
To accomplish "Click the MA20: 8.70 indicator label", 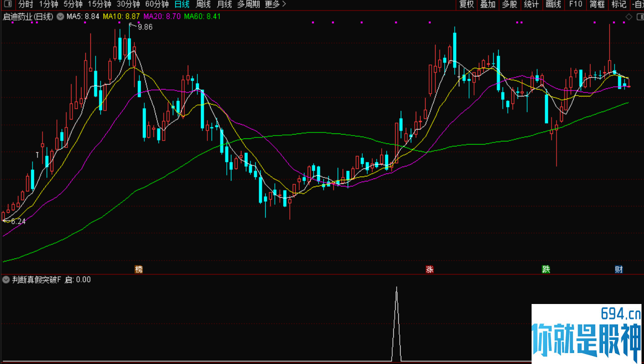I will click(x=162, y=16).
